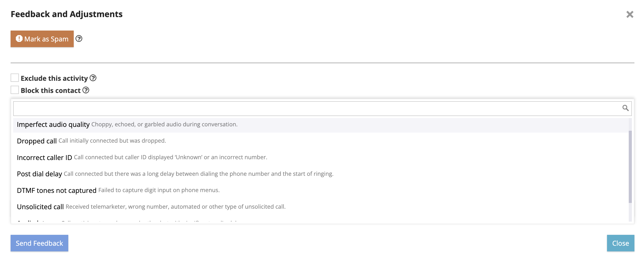Select Imperfect audio quality option

[x=53, y=125]
